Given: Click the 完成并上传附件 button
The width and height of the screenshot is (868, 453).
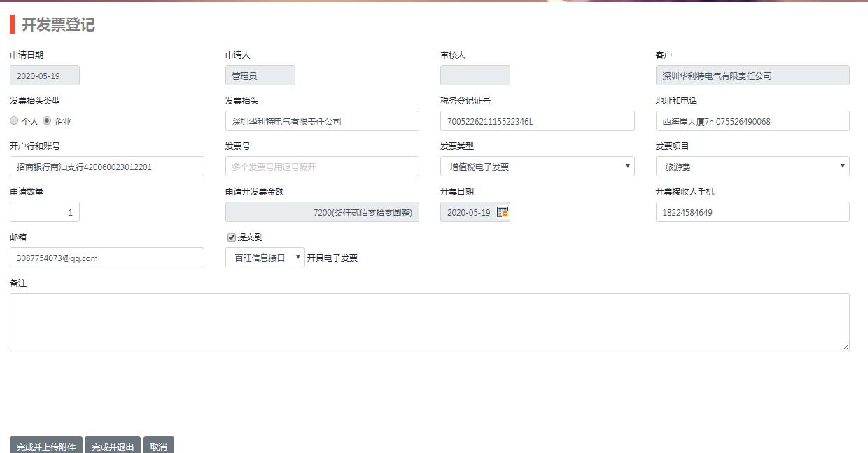Looking at the screenshot, I should click(46, 446).
